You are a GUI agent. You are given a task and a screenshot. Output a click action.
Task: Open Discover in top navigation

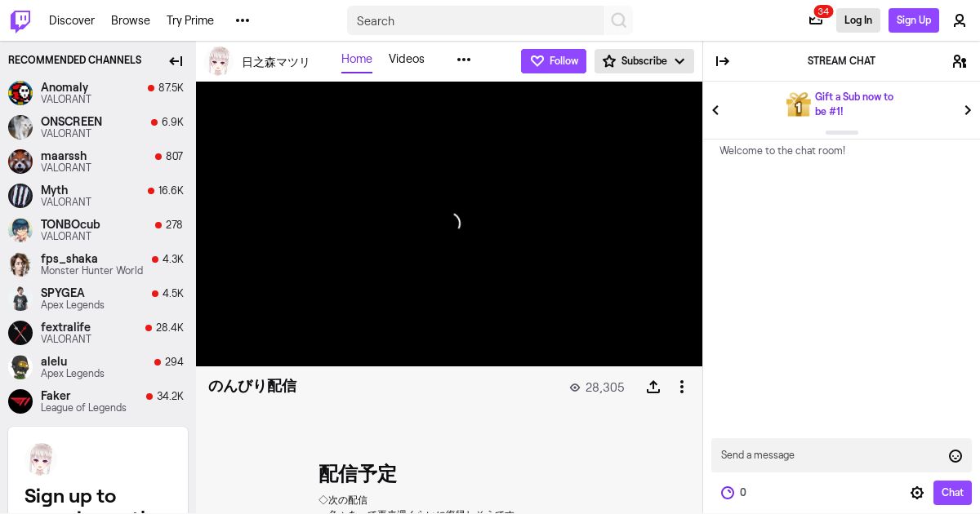[72, 20]
